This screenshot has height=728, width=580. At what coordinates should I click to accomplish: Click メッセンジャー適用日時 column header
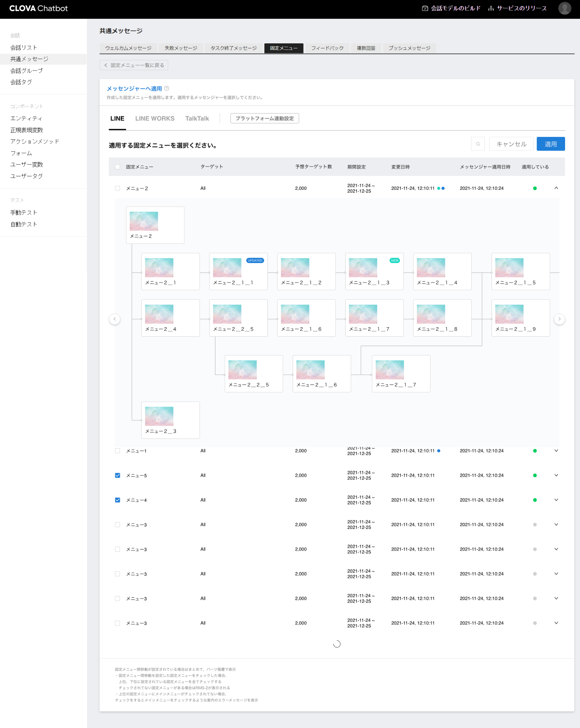[x=485, y=167]
